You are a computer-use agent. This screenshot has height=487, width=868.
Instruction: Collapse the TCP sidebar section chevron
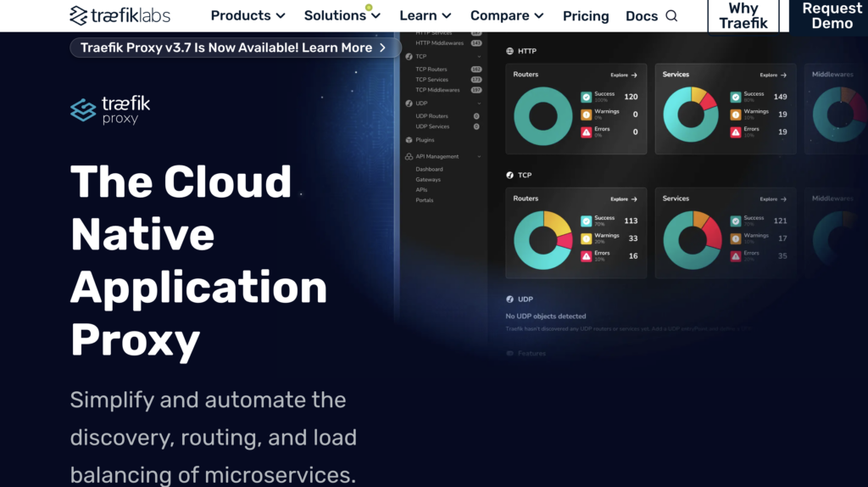pyautogui.click(x=479, y=57)
